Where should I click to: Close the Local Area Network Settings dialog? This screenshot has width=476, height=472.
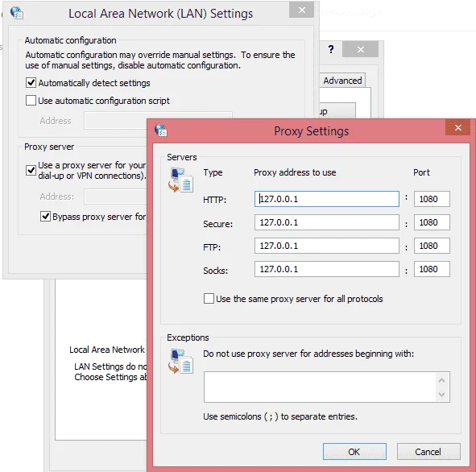[x=301, y=10]
